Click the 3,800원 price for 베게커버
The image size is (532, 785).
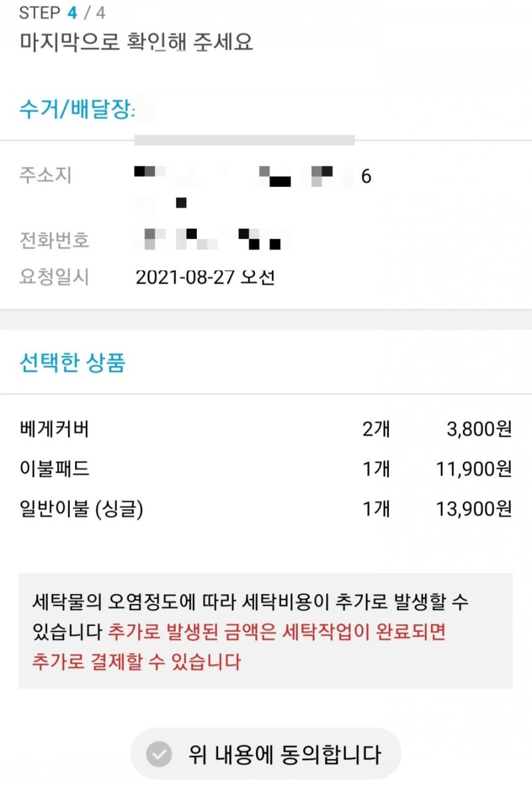pos(479,429)
